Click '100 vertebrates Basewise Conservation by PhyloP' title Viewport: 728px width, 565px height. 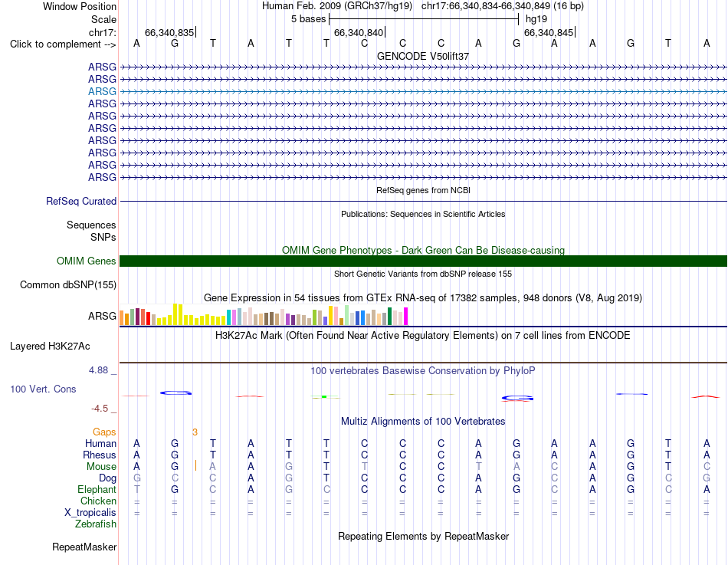423,371
